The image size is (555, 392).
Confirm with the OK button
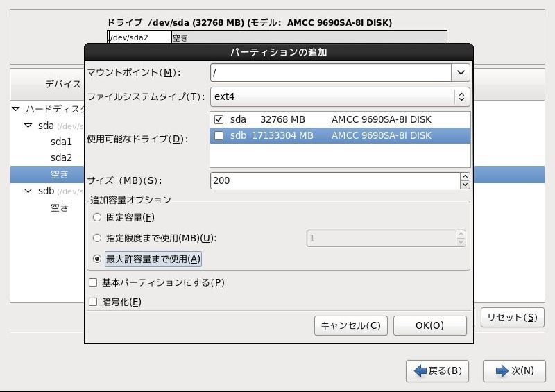(x=429, y=326)
